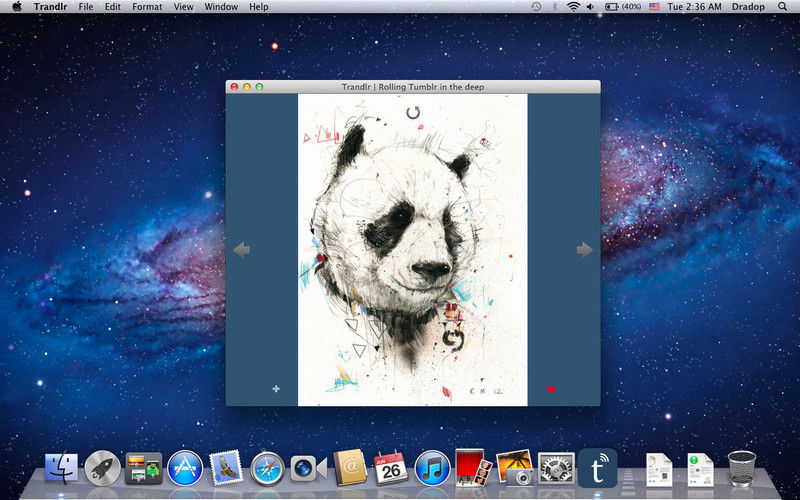
Task: Open FaceTime camera icon in Dock
Action: pos(308,468)
